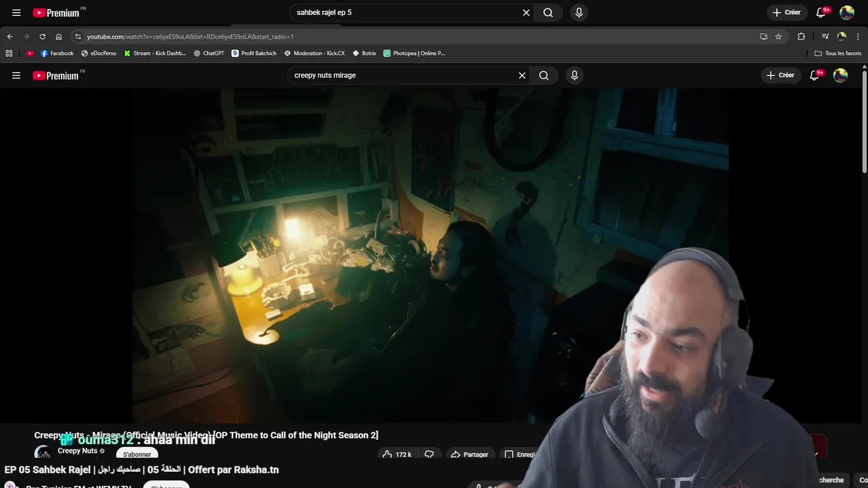Clear the 'creepy nuts mirage' search text

522,75
